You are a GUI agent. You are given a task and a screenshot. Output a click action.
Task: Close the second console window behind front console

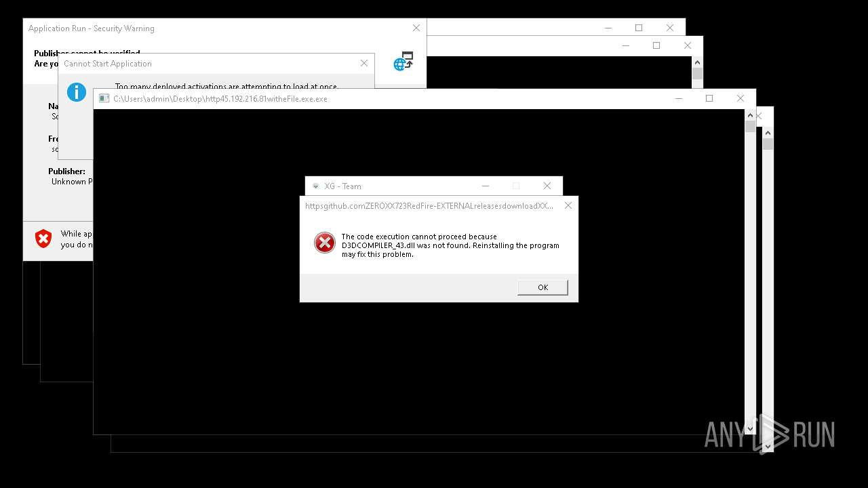pos(688,45)
